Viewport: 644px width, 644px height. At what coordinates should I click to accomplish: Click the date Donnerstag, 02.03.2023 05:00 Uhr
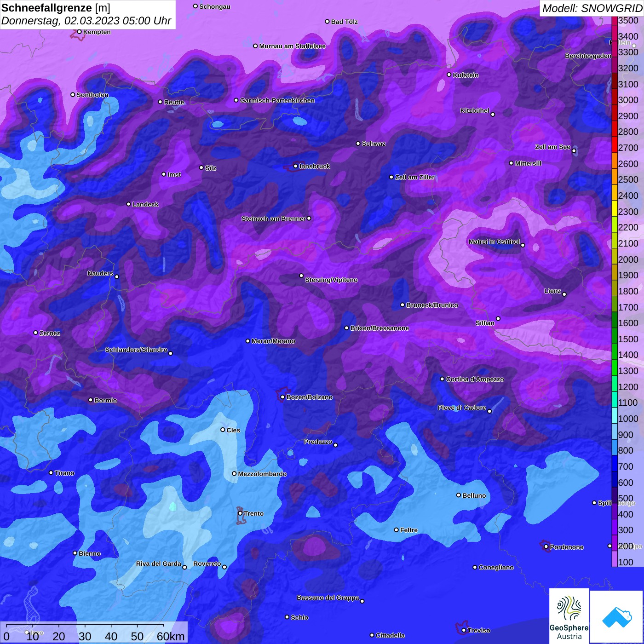coord(86,21)
